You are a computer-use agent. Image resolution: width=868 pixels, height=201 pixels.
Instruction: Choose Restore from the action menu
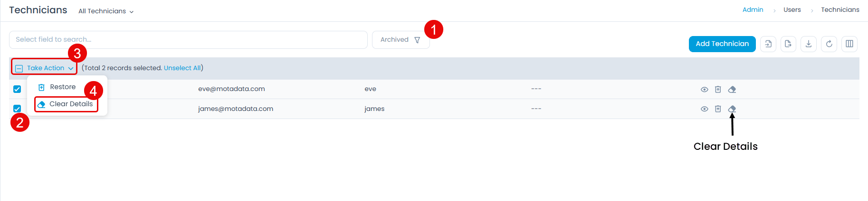pyautogui.click(x=63, y=87)
